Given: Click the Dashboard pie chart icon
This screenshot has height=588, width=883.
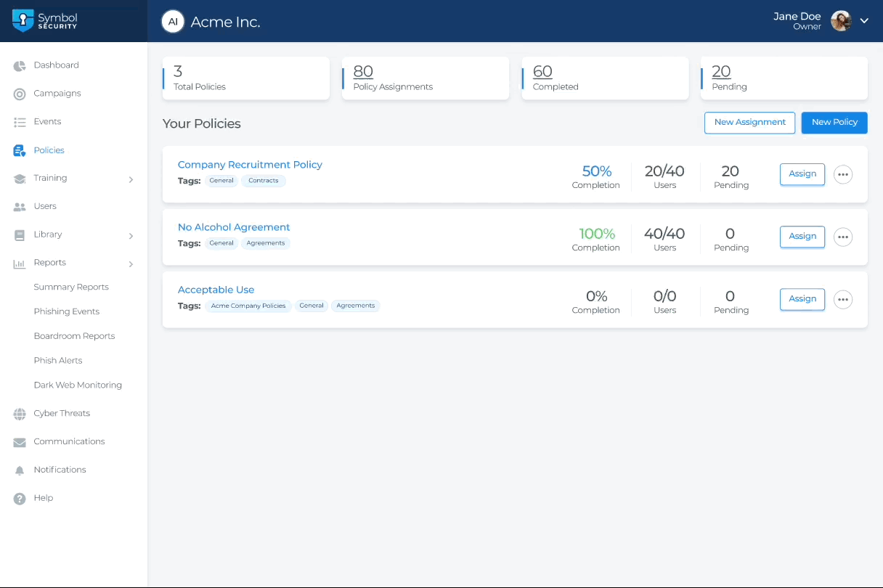Looking at the screenshot, I should point(20,66).
